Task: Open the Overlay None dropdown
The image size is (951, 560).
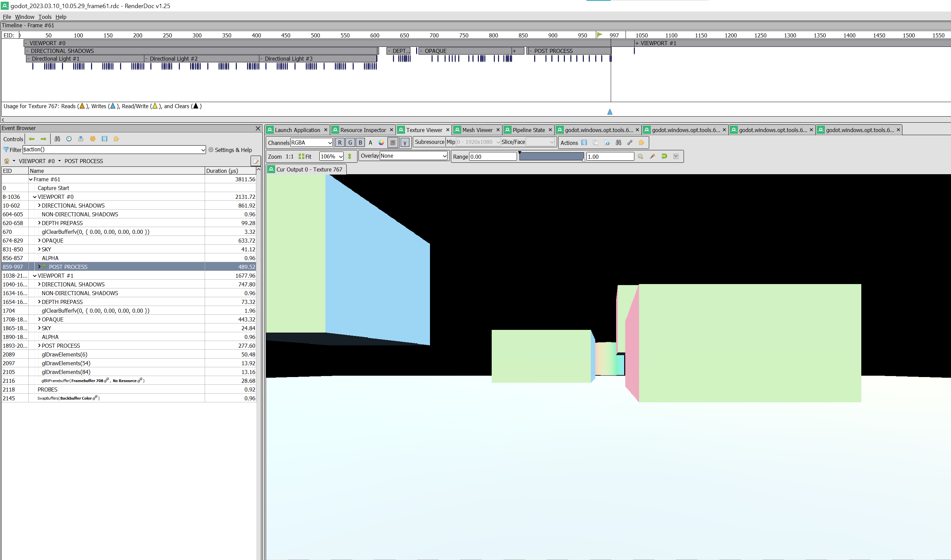Action: [413, 156]
